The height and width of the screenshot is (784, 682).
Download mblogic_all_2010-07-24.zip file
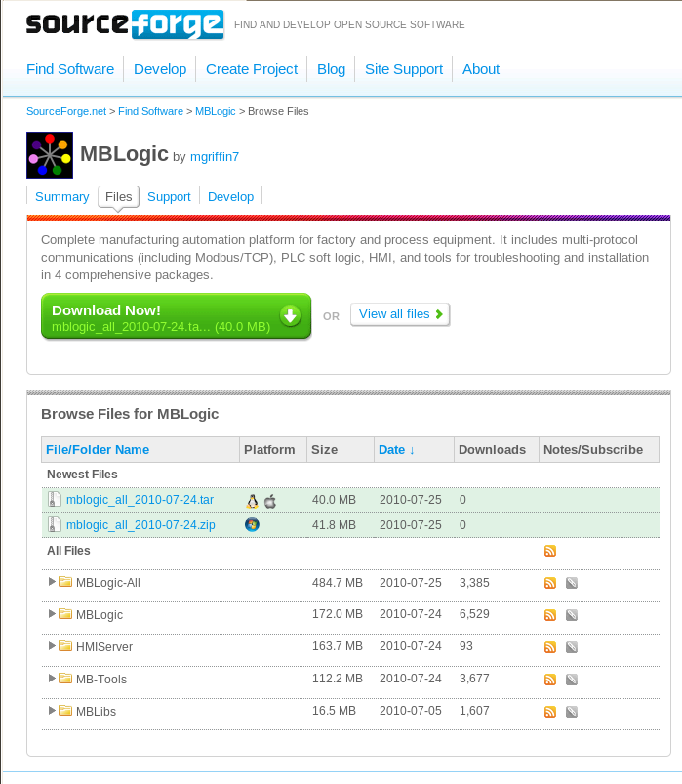point(140,524)
